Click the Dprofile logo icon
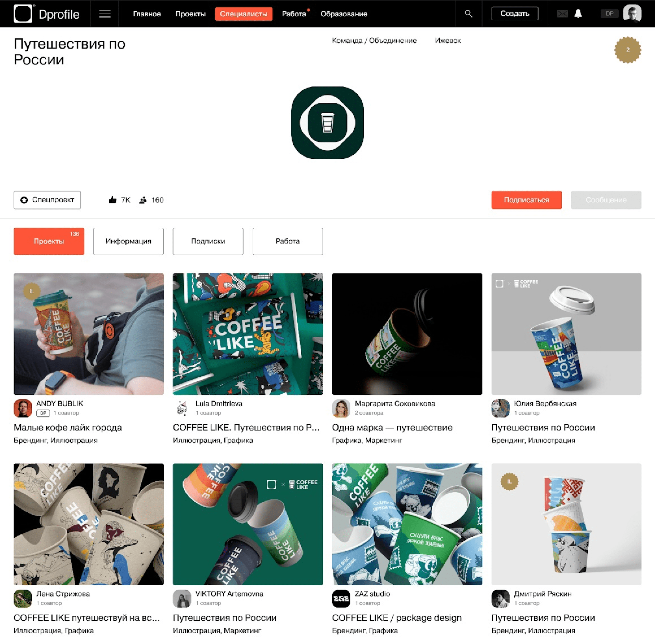655x644 pixels. [23, 14]
